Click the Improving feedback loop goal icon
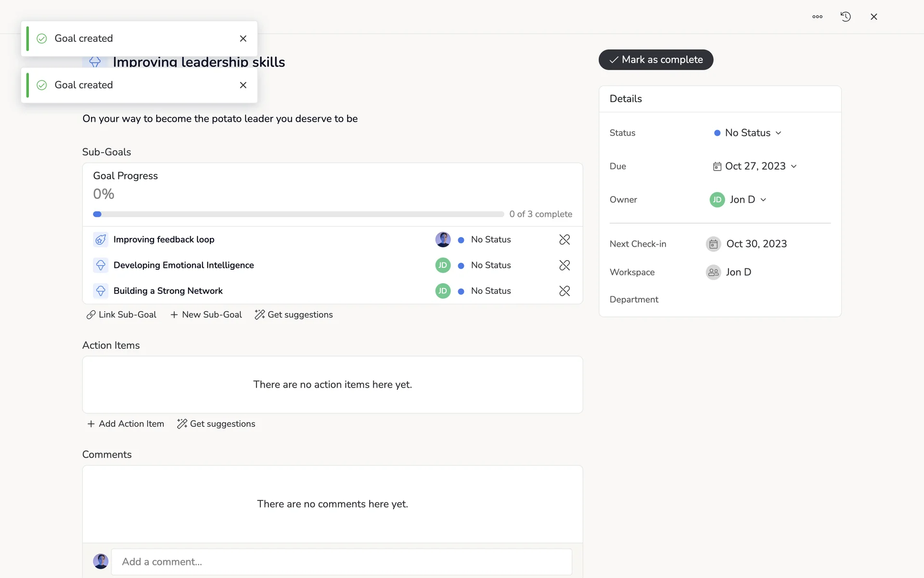 tap(101, 239)
